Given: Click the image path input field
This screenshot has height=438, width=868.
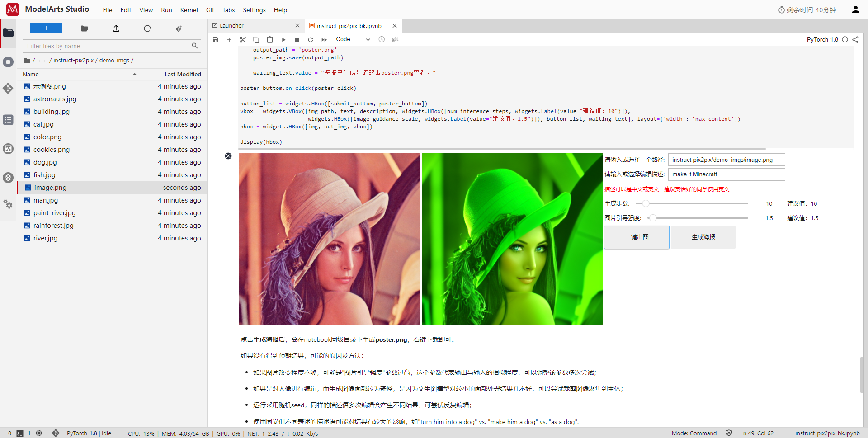Looking at the screenshot, I should [726, 160].
